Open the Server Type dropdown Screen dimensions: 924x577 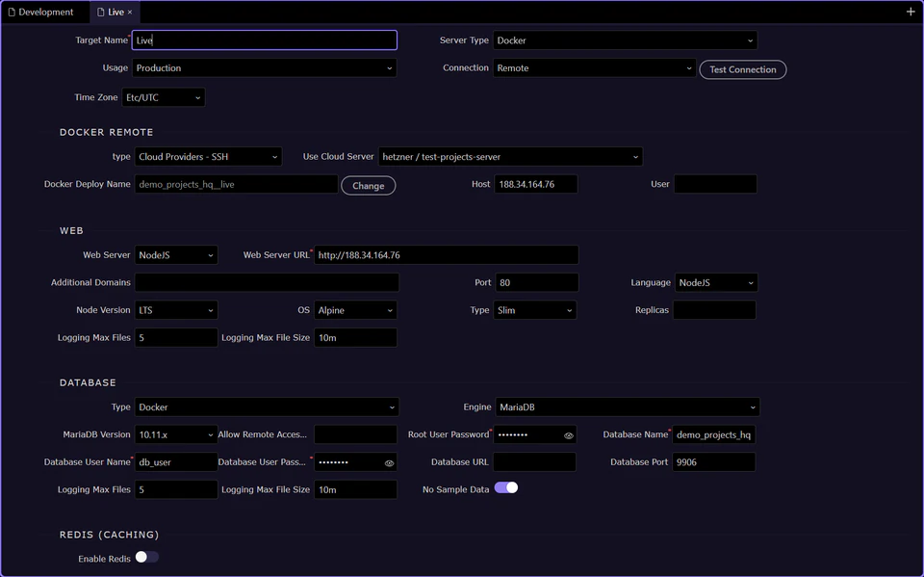click(x=623, y=40)
